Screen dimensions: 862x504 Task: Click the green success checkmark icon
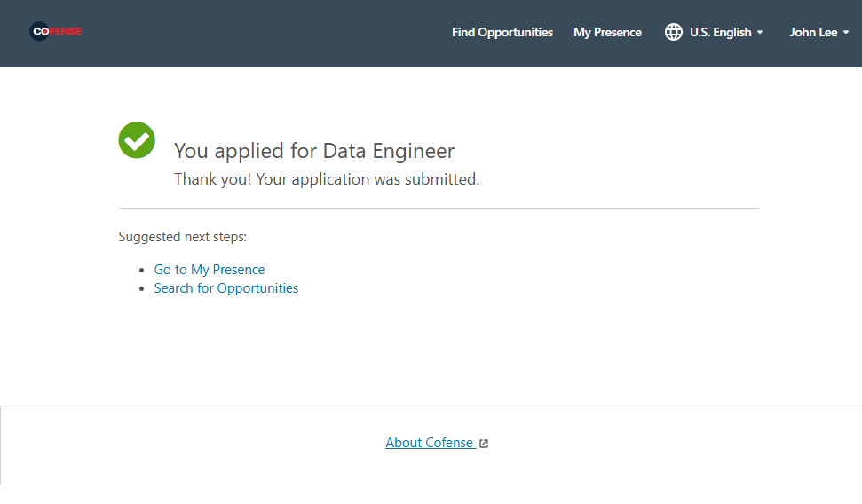tap(137, 140)
